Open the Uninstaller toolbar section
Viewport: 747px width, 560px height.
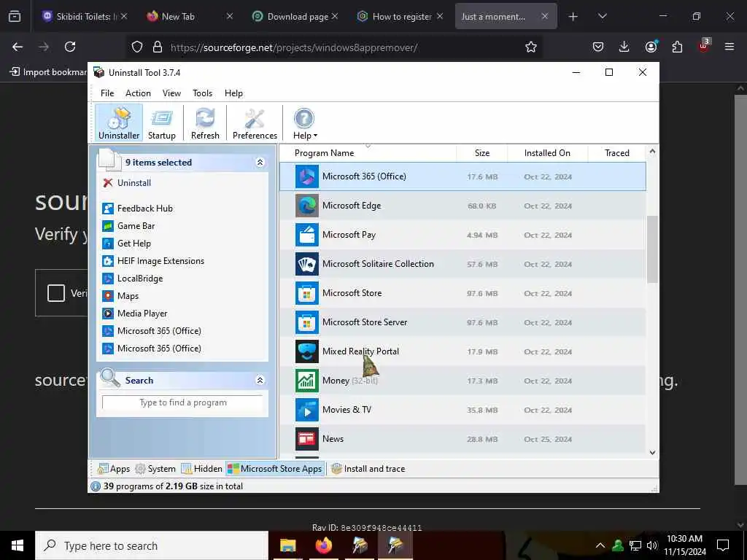click(x=119, y=122)
